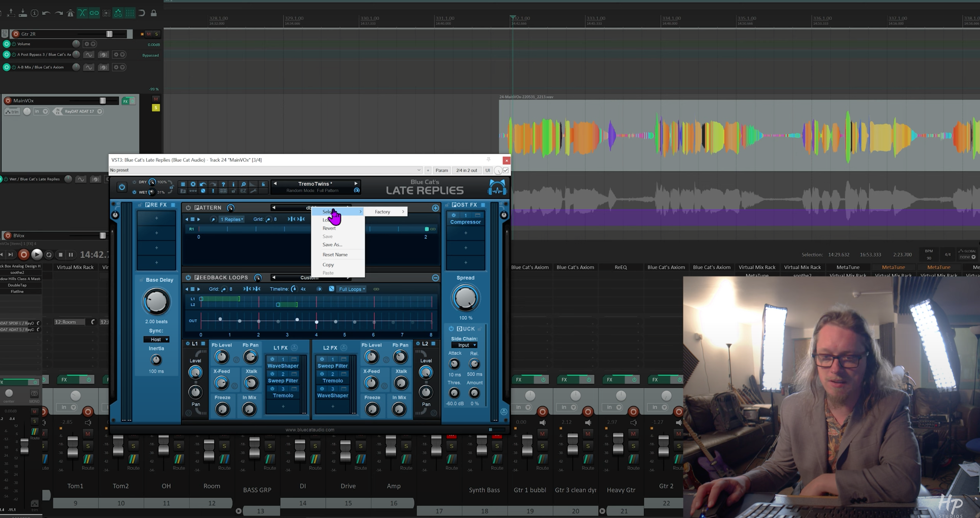Click the undo arrow in Late Replies toolbar

coord(204,184)
